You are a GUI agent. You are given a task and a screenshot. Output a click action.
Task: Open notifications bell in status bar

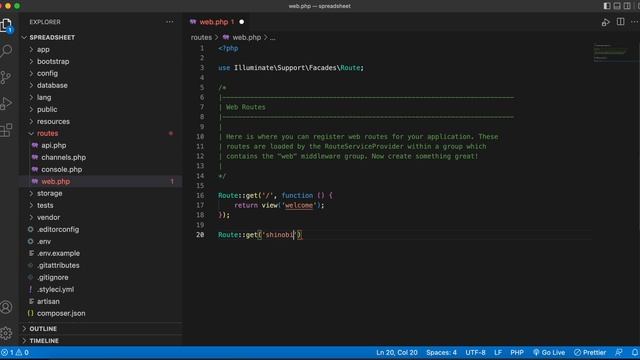tap(635, 352)
